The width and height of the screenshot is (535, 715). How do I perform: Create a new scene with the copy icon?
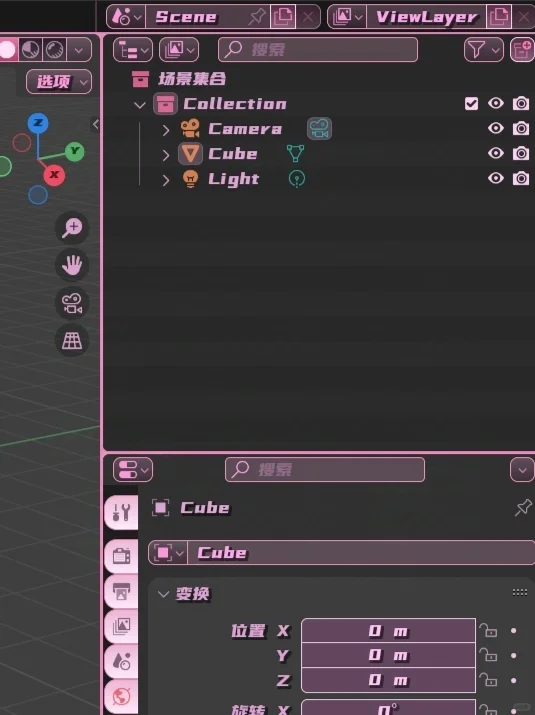pos(283,17)
